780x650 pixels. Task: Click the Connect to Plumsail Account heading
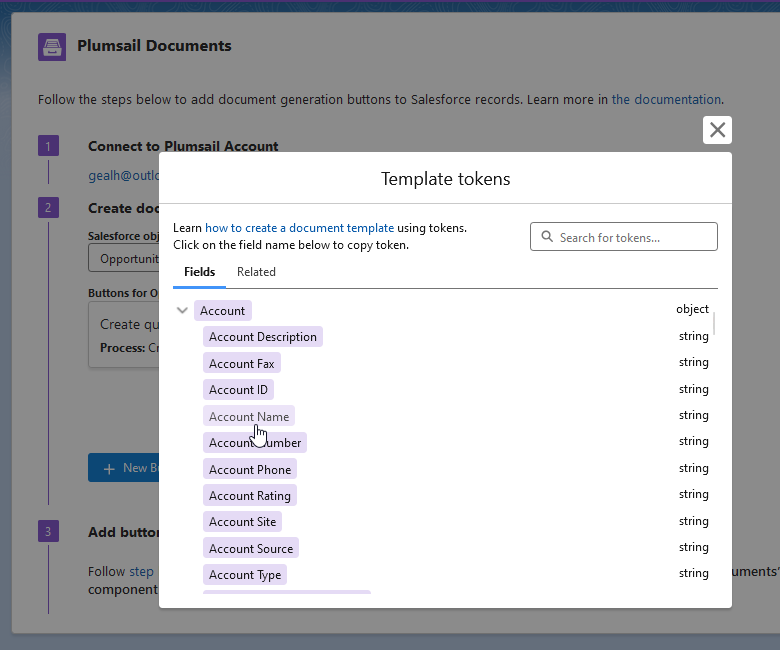point(183,146)
